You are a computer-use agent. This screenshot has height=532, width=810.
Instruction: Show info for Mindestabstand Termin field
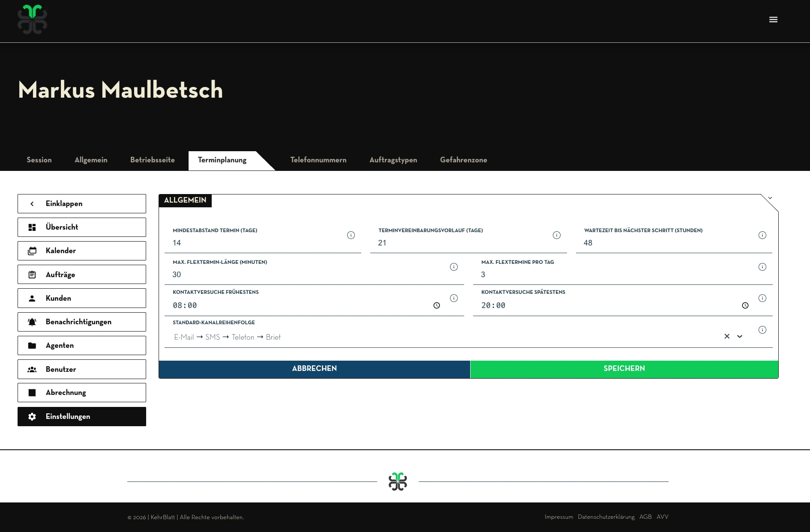[x=351, y=235]
